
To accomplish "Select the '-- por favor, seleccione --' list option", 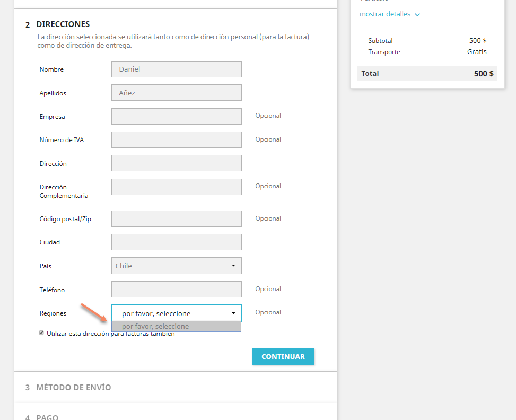I will click(177, 327).
